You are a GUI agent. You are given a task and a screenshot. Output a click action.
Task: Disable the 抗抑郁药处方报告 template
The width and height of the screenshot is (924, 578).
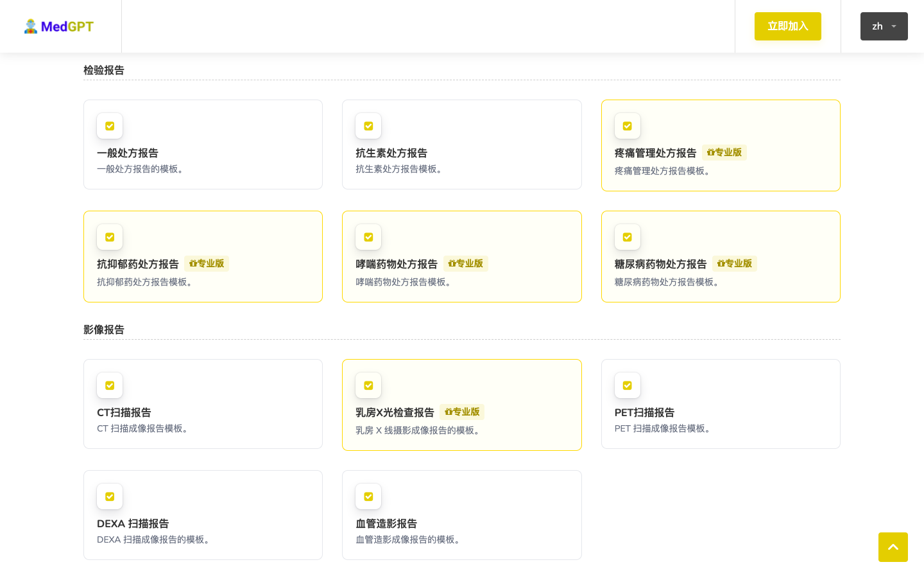[x=110, y=237]
